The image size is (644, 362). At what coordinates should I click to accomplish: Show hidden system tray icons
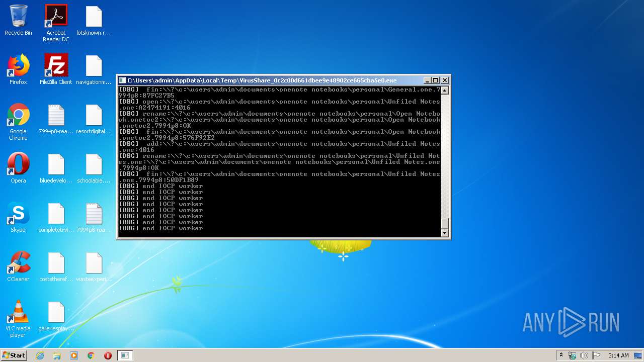(561, 355)
